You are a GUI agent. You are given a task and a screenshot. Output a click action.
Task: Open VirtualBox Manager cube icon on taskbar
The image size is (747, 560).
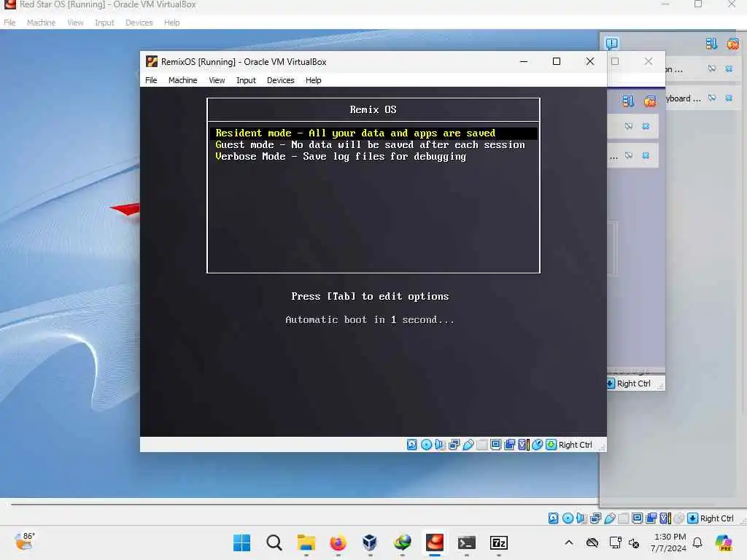coord(370,542)
